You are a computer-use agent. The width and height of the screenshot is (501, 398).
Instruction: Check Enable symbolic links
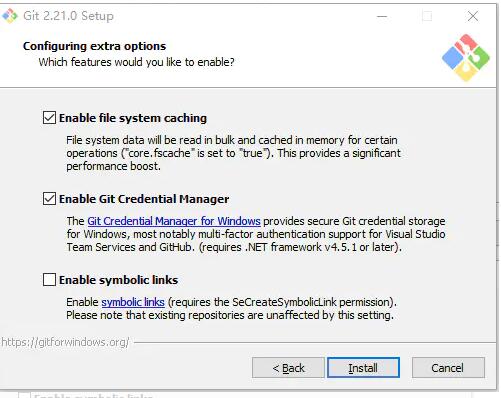(x=49, y=280)
